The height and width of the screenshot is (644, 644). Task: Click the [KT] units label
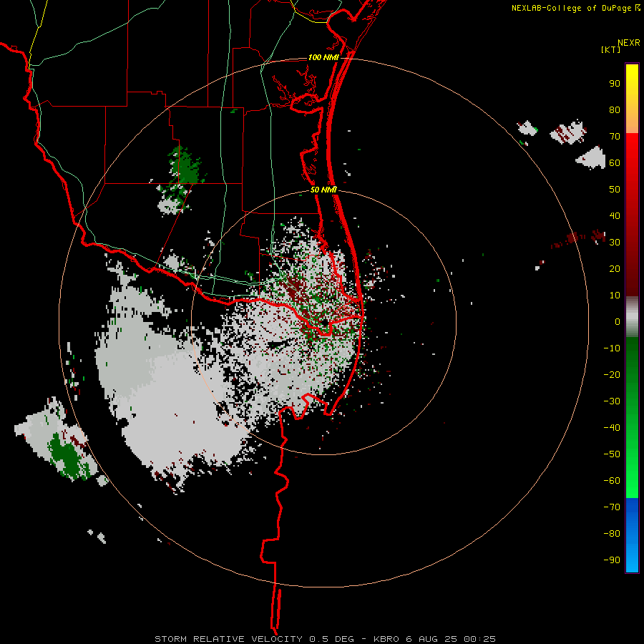pyautogui.click(x=610, y=49)
